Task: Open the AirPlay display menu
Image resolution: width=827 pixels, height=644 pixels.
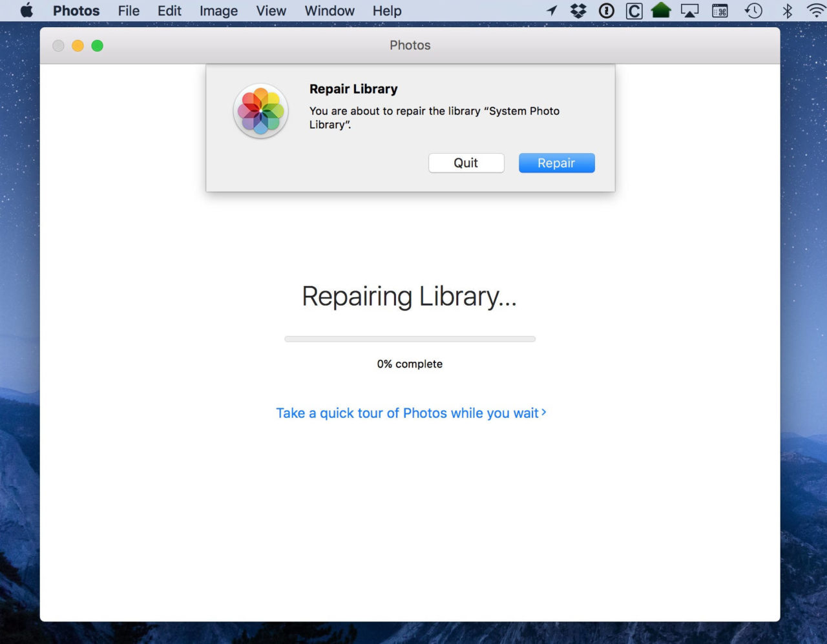Action: pyautogui.click(x=690, y=11)
